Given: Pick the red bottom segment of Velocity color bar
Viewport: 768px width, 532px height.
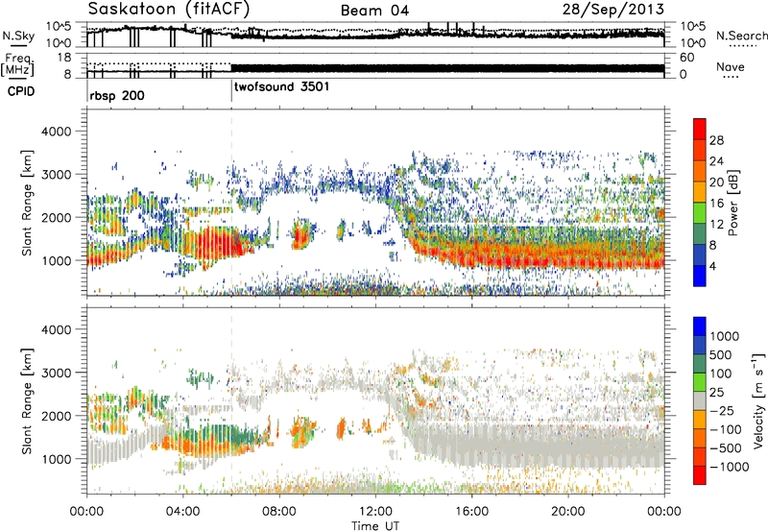Looking at the screenshot, I should [x=700, y=475].
